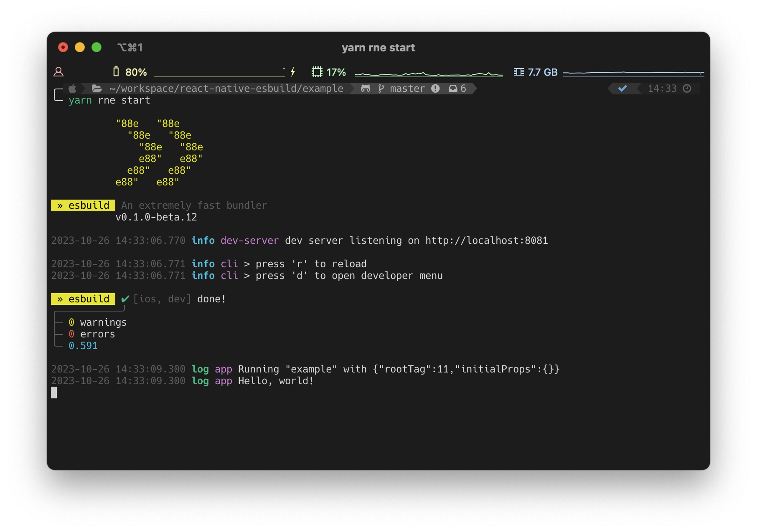This screenshot has width=757, height=532.
Task: Click the git branch icon beside master
Action: pos(381,88)
